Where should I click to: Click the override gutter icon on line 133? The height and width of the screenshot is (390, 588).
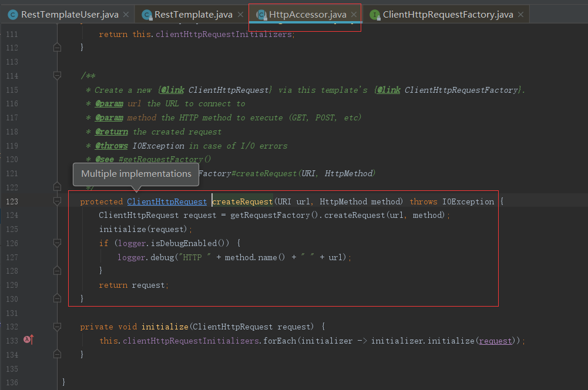29,339
